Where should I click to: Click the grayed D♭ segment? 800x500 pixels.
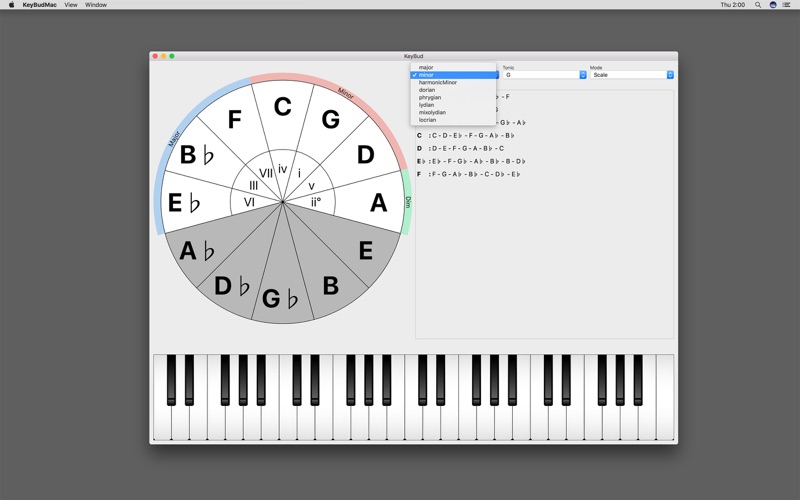pos(232,286)
